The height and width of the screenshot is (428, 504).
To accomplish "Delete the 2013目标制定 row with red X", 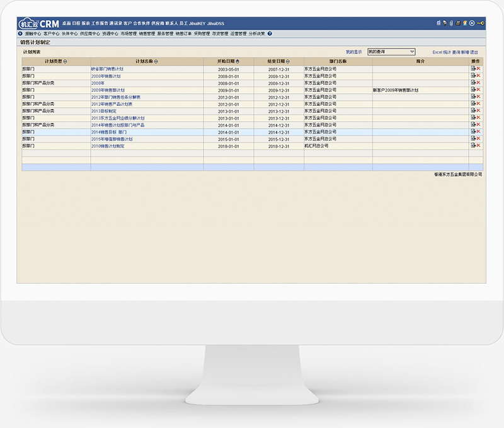I will click(x=478, y=111).
